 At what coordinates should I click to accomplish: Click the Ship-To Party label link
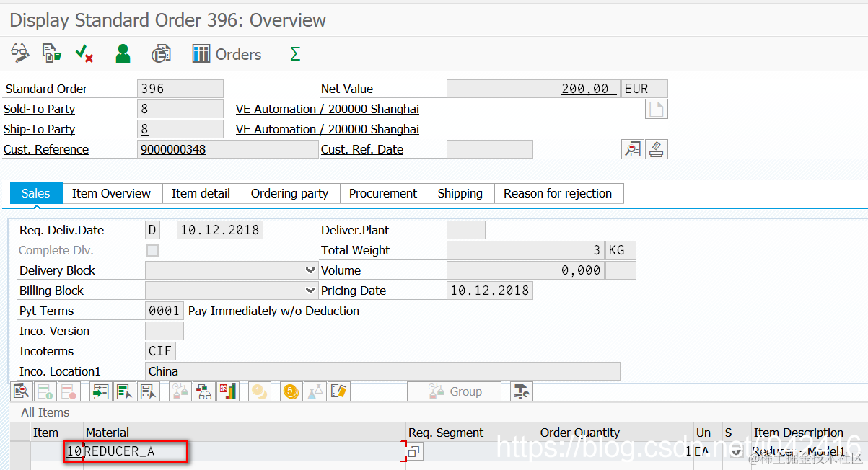[x=40, y=129]
